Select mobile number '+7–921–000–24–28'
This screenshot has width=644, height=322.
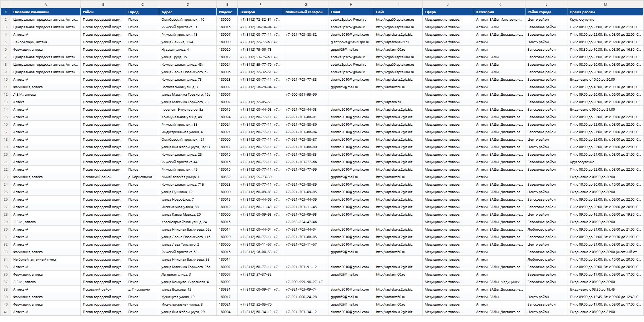(x=306, y=297)
